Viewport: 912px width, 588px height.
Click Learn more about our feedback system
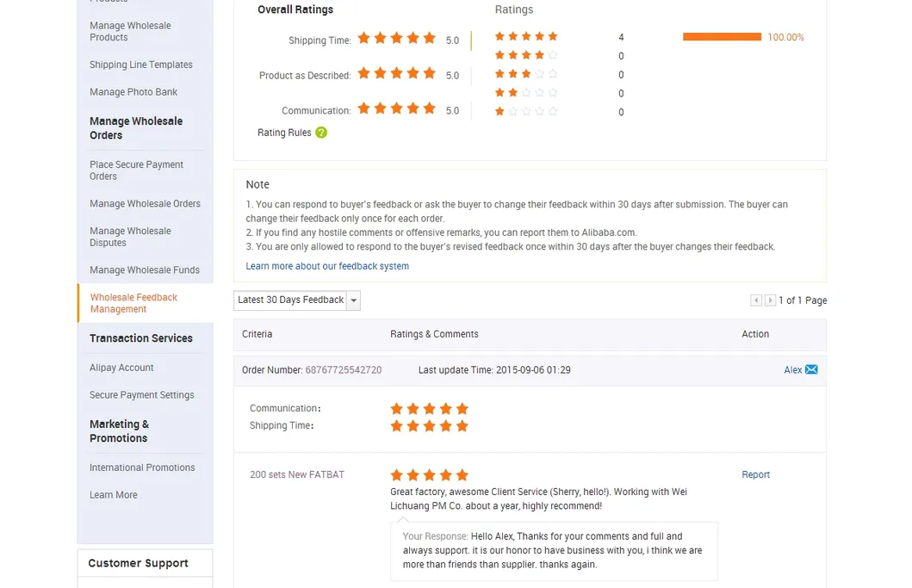(x=327, y=267)
